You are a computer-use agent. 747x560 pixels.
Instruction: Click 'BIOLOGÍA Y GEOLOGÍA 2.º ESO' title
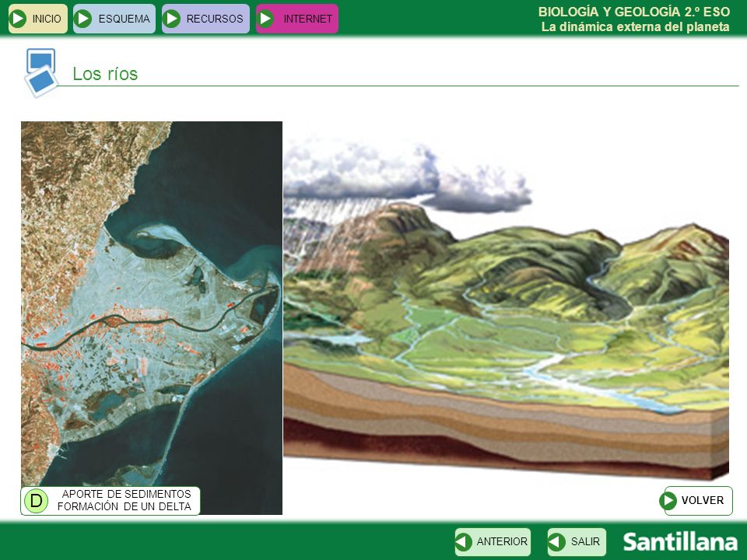click(x=634, y=12)
